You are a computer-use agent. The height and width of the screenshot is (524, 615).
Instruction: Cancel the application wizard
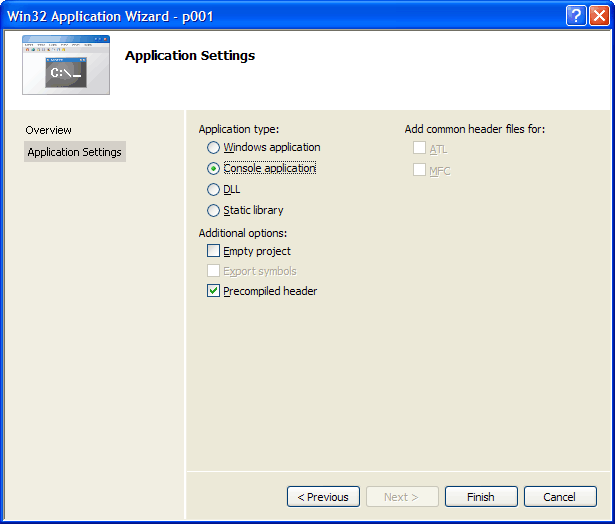click(x=559, y=497)
